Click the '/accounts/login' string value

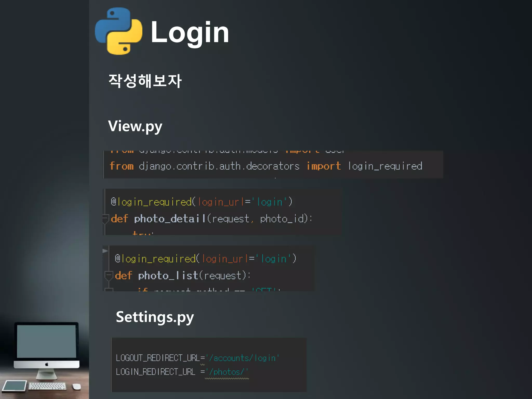pos(242,358)
